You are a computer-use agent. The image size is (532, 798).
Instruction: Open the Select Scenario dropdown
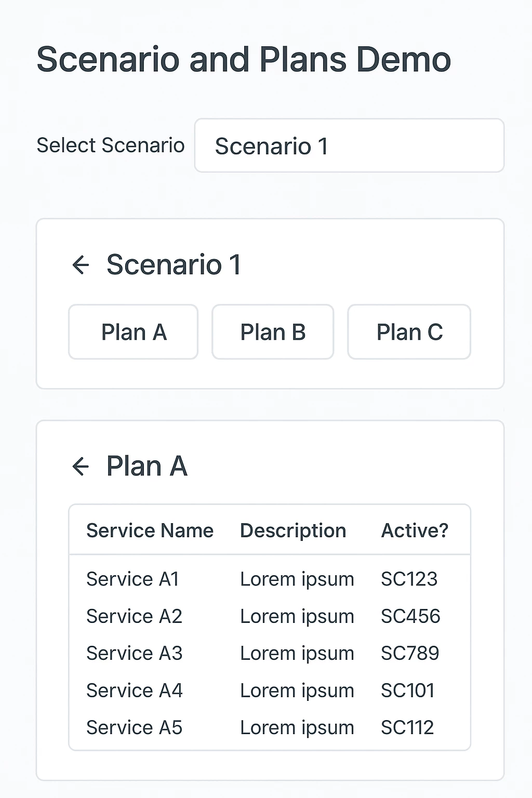coord(349,145)
